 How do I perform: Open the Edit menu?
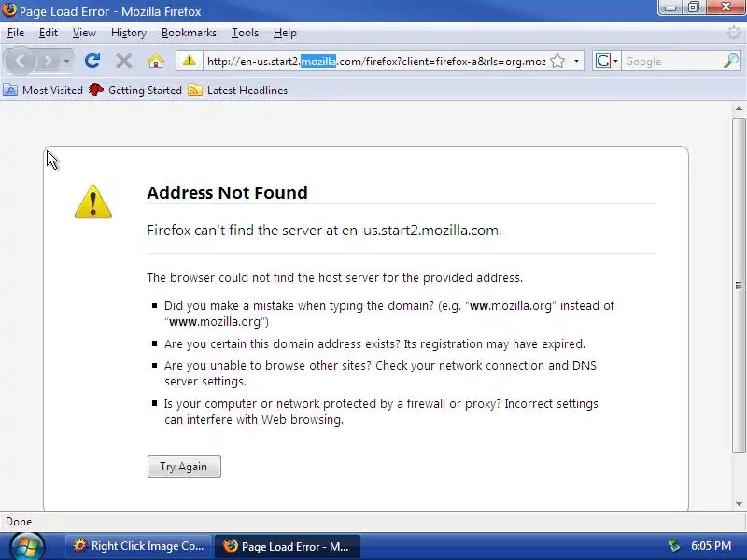pyautogui.click(x=49, y=33)
